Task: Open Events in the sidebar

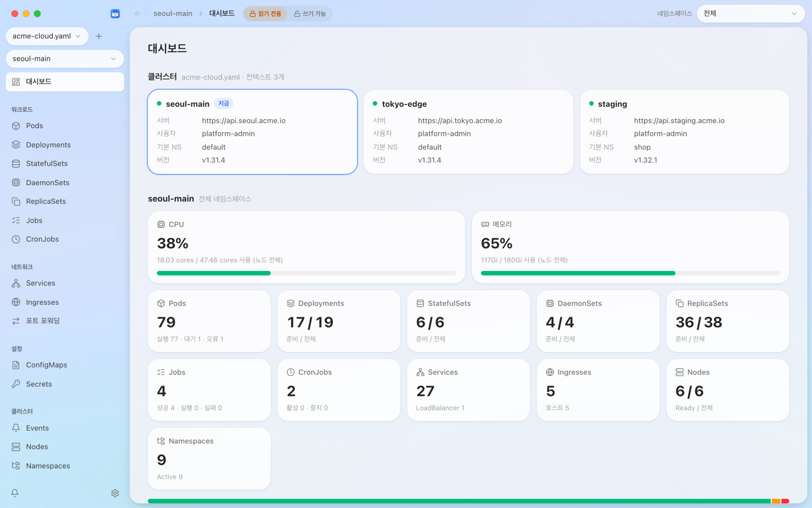Action: click(x=65, y=428)
